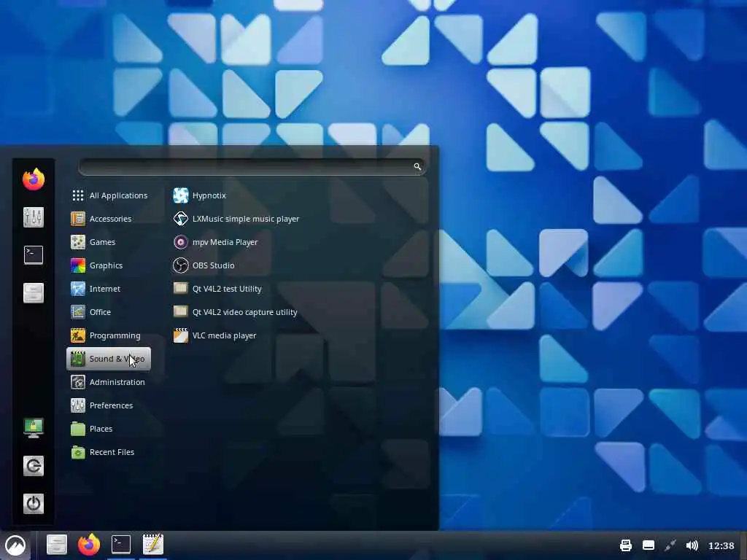Open the file manager icon on taskbar
This screenshot has height=560, width=747.
[57, 545]
